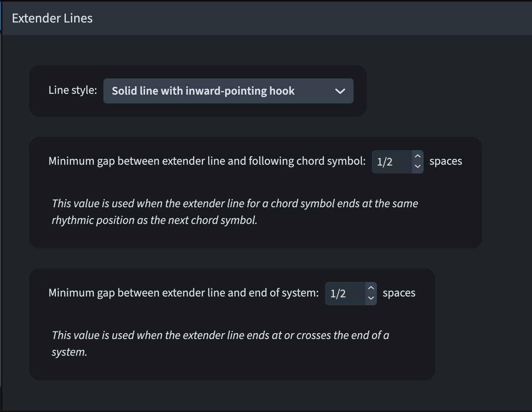Decrease chord symbol gap with down arrow
Viewport: 532px width, 412px height.
(418, 166)
